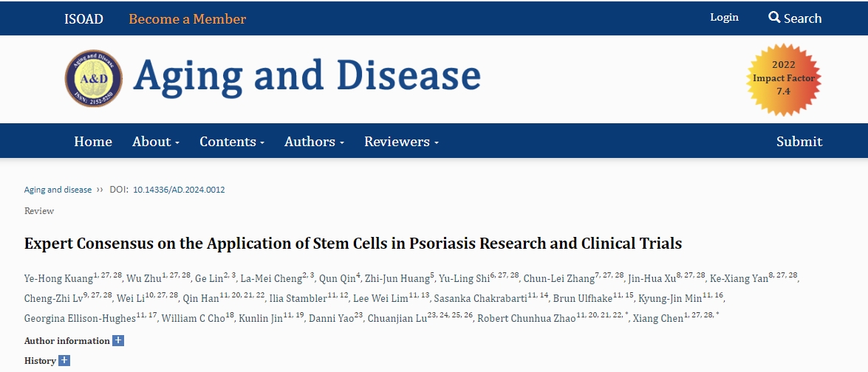Click the Become a Member link

click(x=187, y=19)
